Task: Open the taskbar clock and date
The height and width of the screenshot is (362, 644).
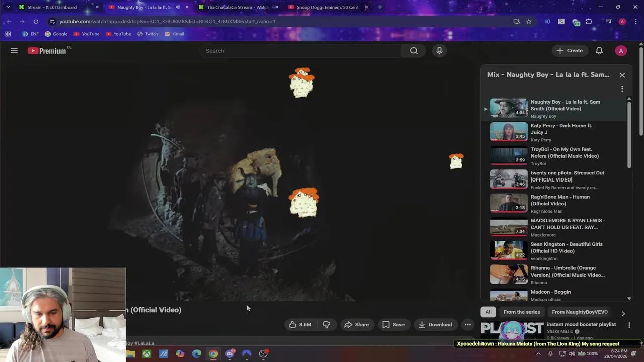Action: pyautogui.click(x=616, y=354)
